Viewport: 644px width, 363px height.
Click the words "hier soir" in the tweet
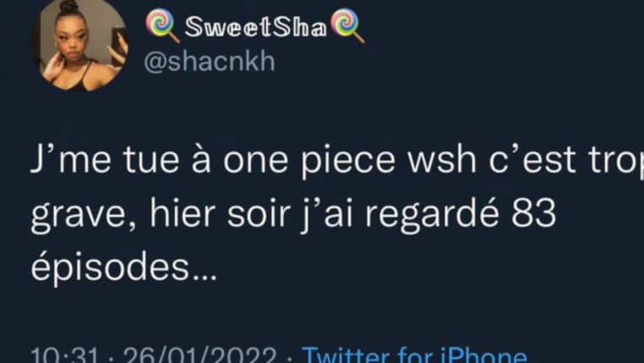(x=220, y=214)
